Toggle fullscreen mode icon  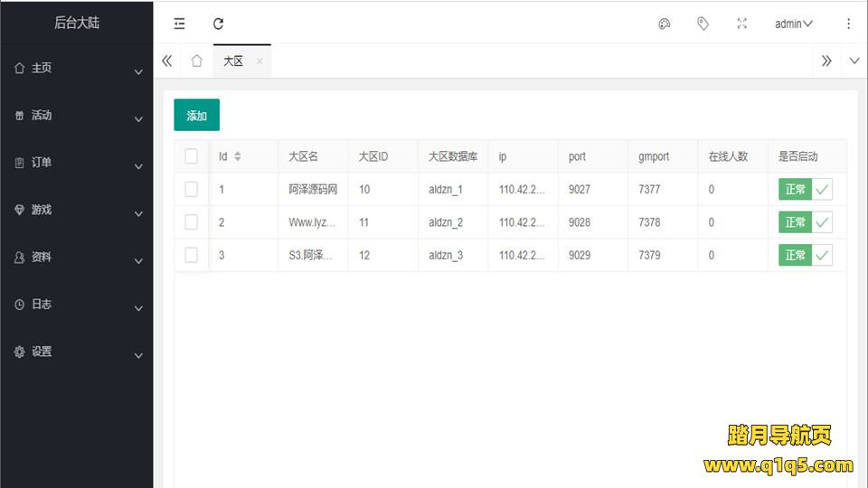pos(741,24)
